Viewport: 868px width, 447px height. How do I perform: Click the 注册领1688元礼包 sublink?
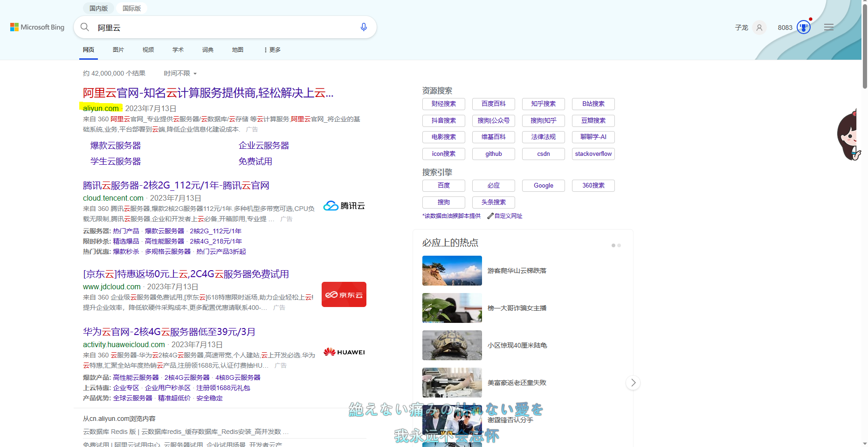[x=223, y=388]
